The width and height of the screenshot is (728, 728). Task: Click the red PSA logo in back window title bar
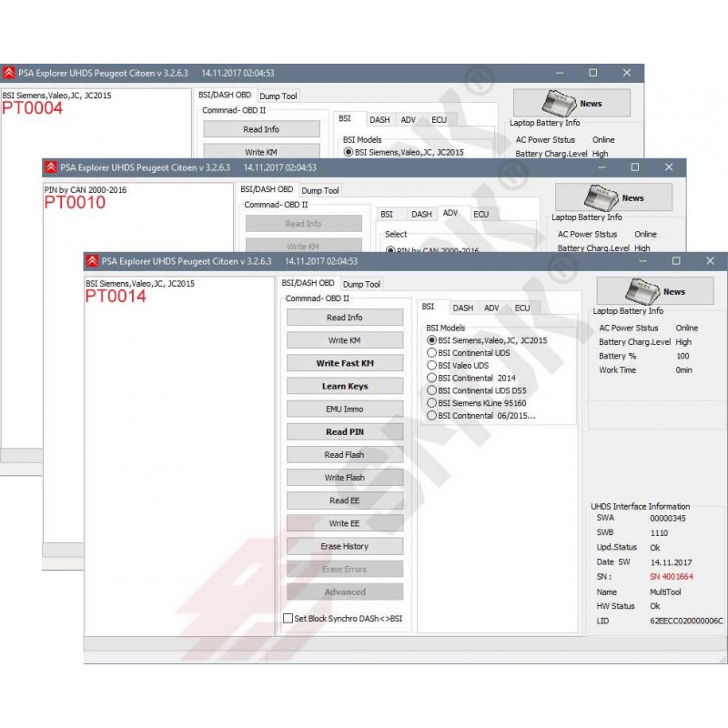tap(9, 73)
